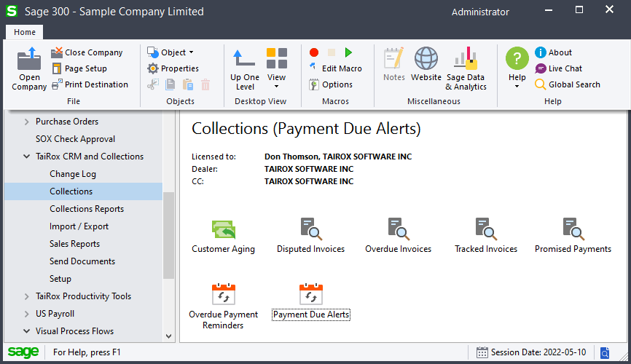This screenshot has width=631, height=364.
Task: Click the Visual Process Flows label
Action: (x=74, y=331)
